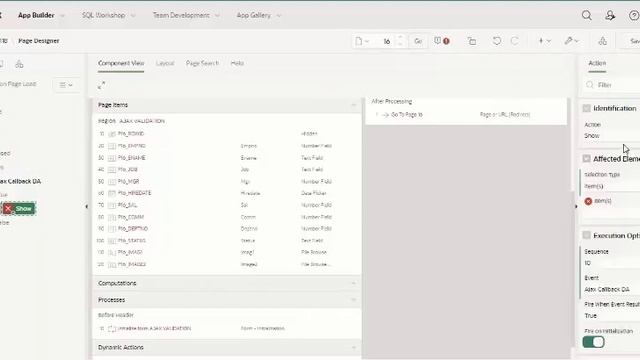Switch to the Help tab

[x=237, y=63]
